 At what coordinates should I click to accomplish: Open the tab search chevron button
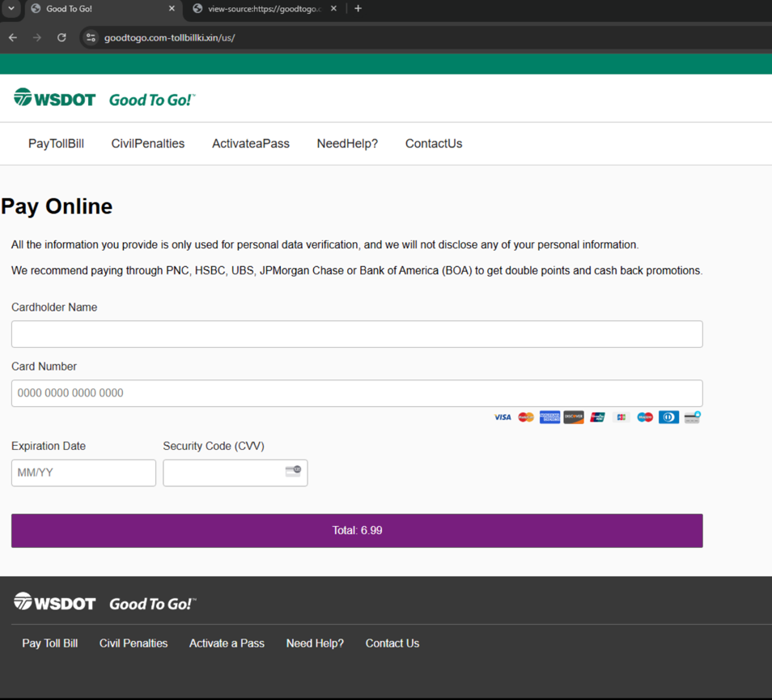click(11, 8)
